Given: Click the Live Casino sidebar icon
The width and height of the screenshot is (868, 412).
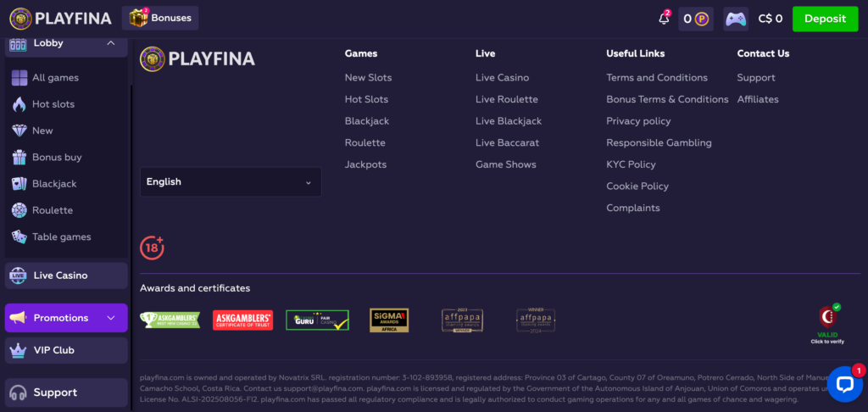Looking at the screenshot, I should (19, 276).
